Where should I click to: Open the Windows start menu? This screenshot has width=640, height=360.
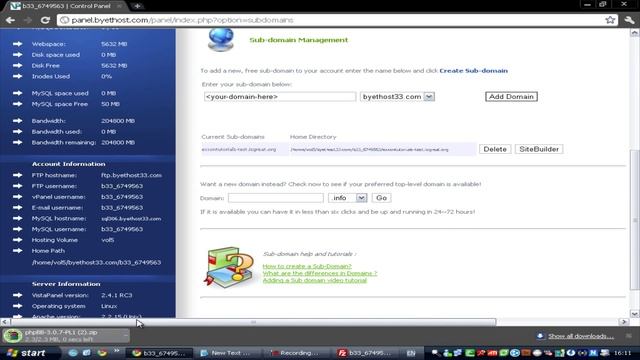click(x=27, y=353)
